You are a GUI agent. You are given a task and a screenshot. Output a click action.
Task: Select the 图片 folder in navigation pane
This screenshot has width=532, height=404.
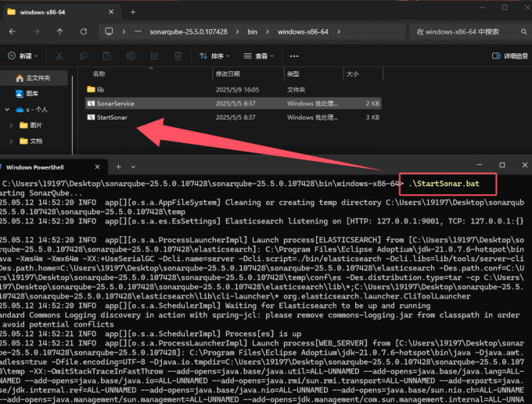tap(36, 125)
